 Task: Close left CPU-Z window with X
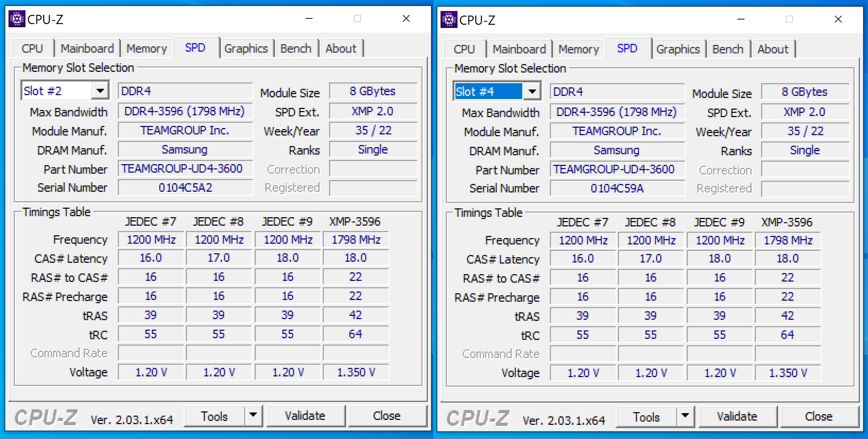point(406,18)
